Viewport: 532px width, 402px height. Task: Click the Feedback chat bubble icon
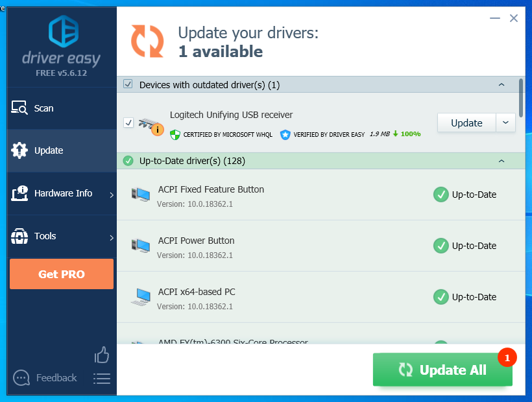click(21, 377)
